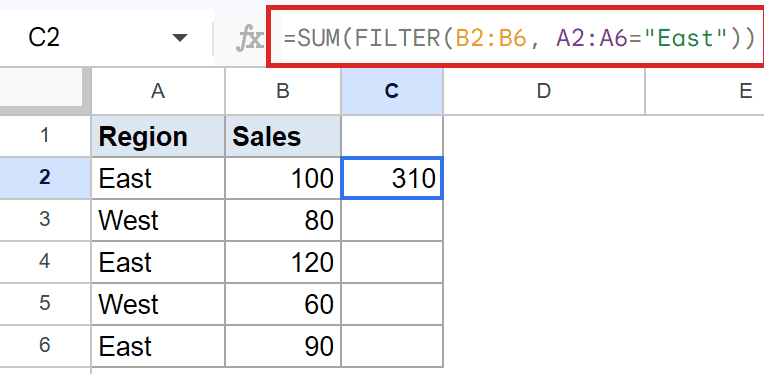Click empty cell C3
Screen dimensions: 764x374
(392, 220)
